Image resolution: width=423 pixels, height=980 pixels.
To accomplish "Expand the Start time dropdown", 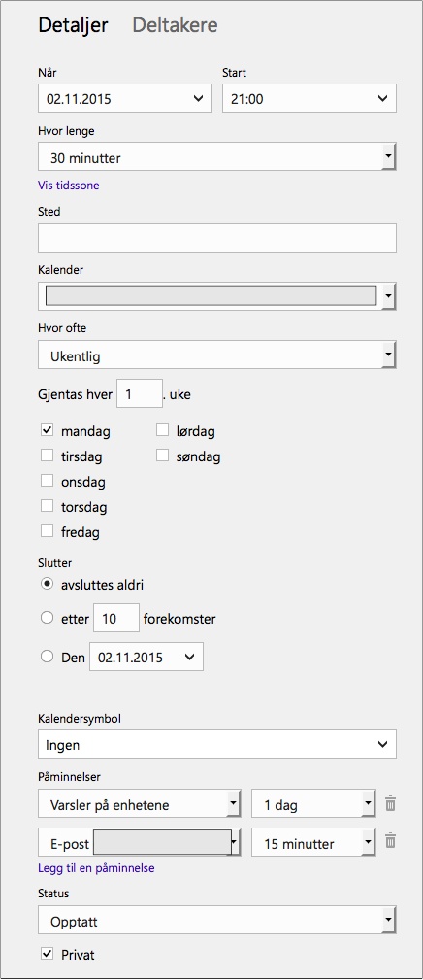I will pyautogui.click(x=309, y=99).
